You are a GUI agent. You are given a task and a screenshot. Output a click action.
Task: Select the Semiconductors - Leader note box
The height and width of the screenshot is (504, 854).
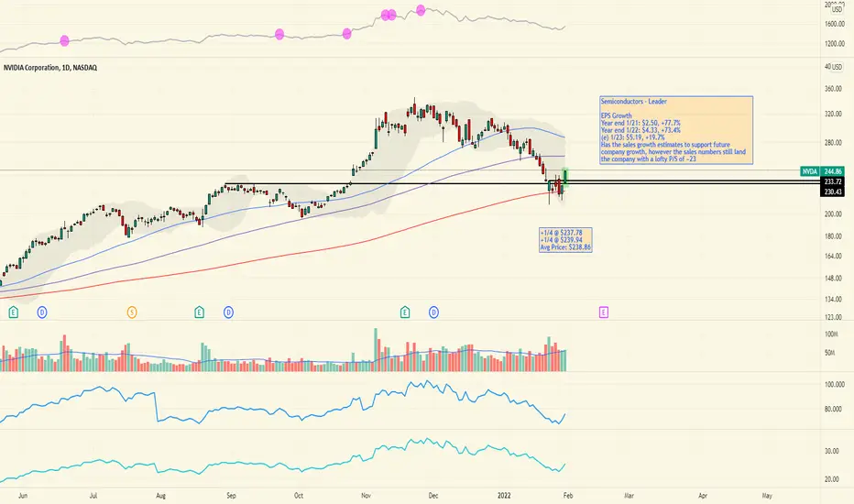676,130
